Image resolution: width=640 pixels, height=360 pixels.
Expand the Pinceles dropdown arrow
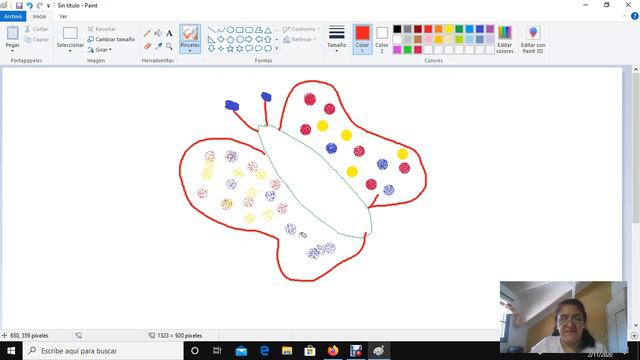[190, 51]
